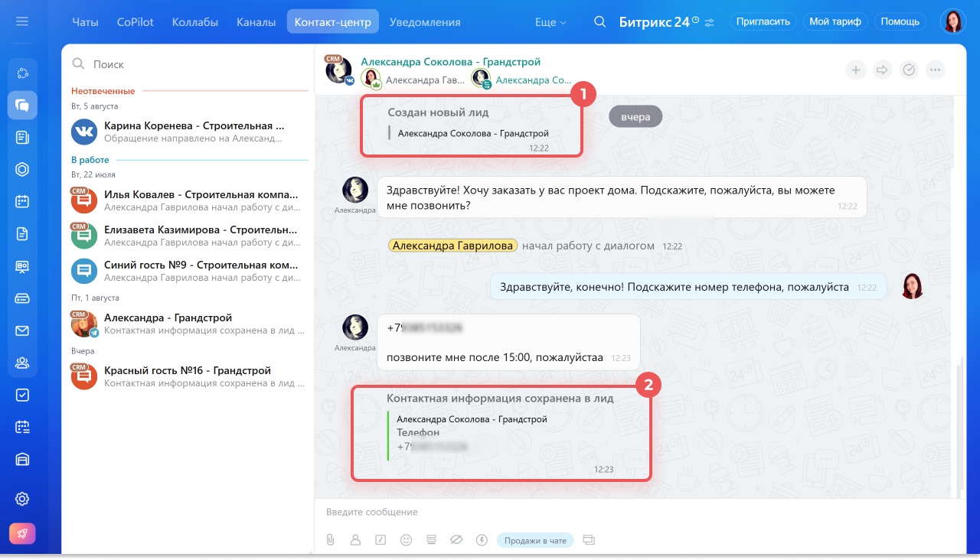Click the Пригласить button
Image resolution: width=980 pixels, height=560 pixels.
tap(763, 21)
